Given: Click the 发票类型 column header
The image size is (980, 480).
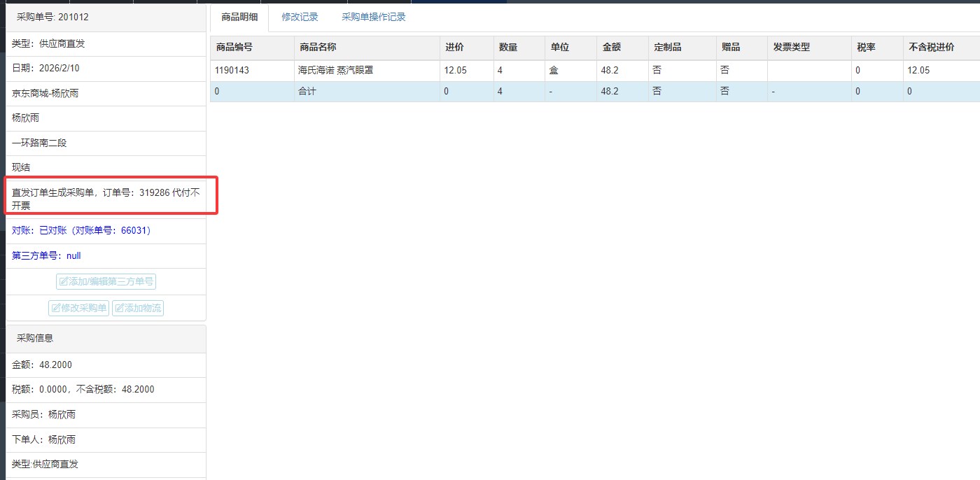Looking at the screenshot, I should click(x=791, y=48).
